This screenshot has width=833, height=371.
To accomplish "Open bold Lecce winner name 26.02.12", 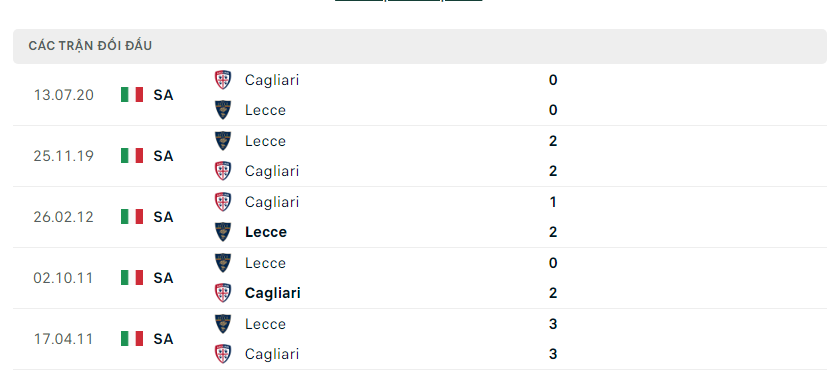I will [266, 232].
